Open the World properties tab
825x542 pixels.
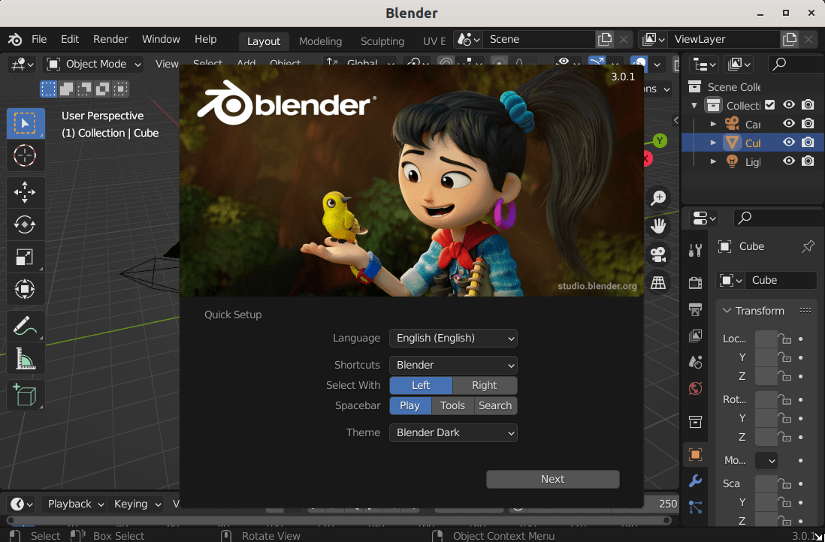coord(696,388)
